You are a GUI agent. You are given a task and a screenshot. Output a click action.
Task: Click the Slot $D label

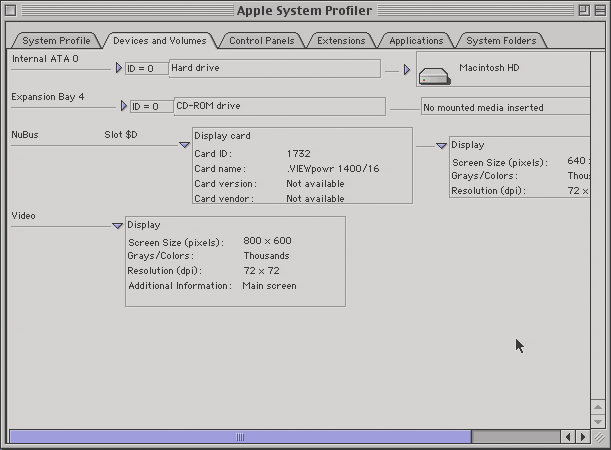[121, 135]
